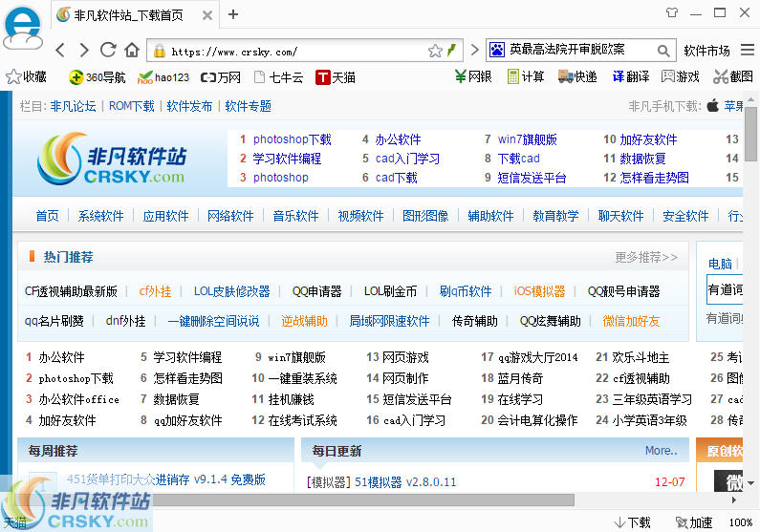Expand the arrow beside the address bar

tap(474, 50)
